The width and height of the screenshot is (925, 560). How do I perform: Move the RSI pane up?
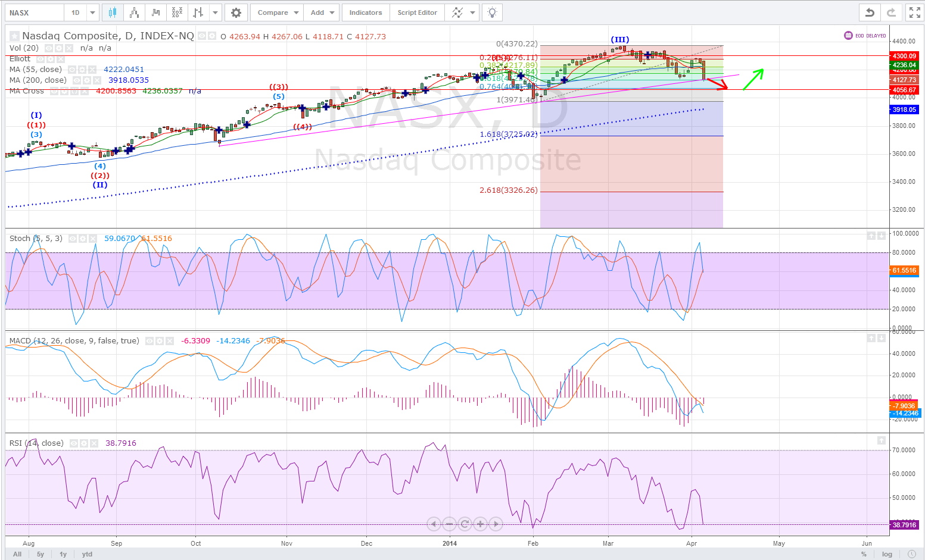click(882, 440)
